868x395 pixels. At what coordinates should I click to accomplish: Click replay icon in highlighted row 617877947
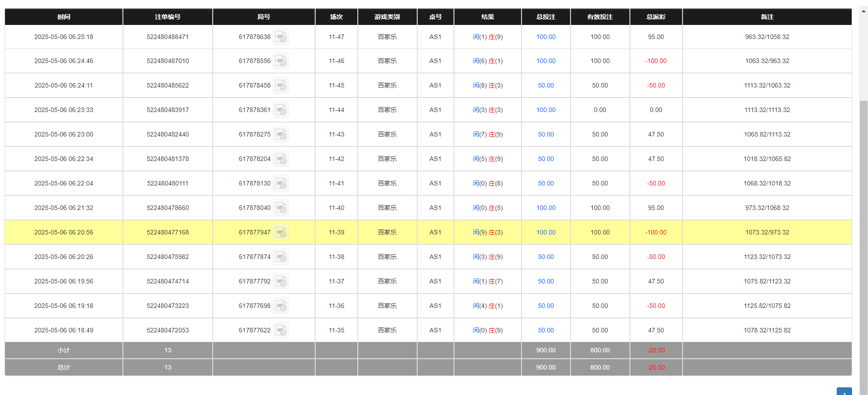click(x=281, y=232)
